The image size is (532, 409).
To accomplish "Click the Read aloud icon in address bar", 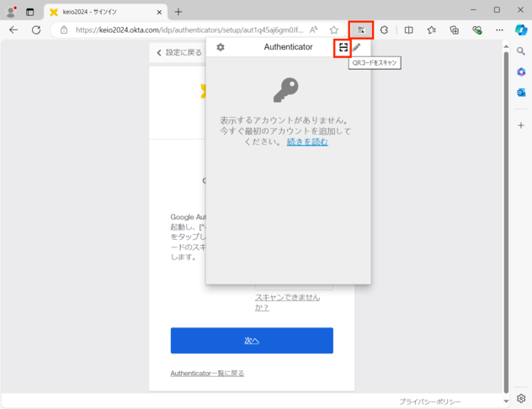I will coord(314,29).
